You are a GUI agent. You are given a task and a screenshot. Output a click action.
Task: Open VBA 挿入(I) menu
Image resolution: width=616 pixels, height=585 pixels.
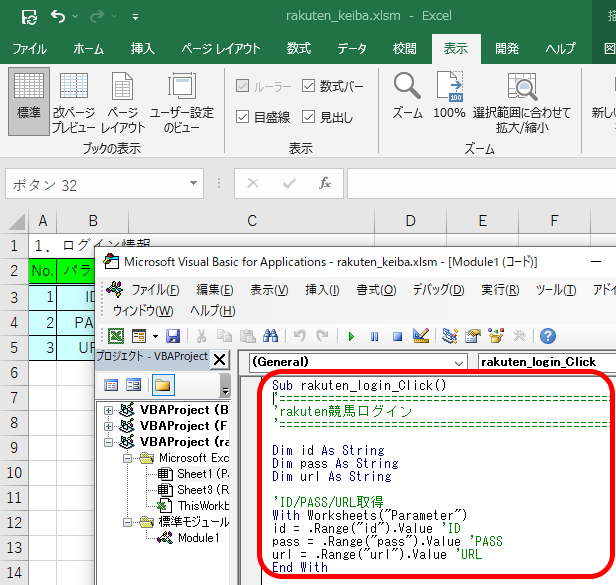pos(322,290)
